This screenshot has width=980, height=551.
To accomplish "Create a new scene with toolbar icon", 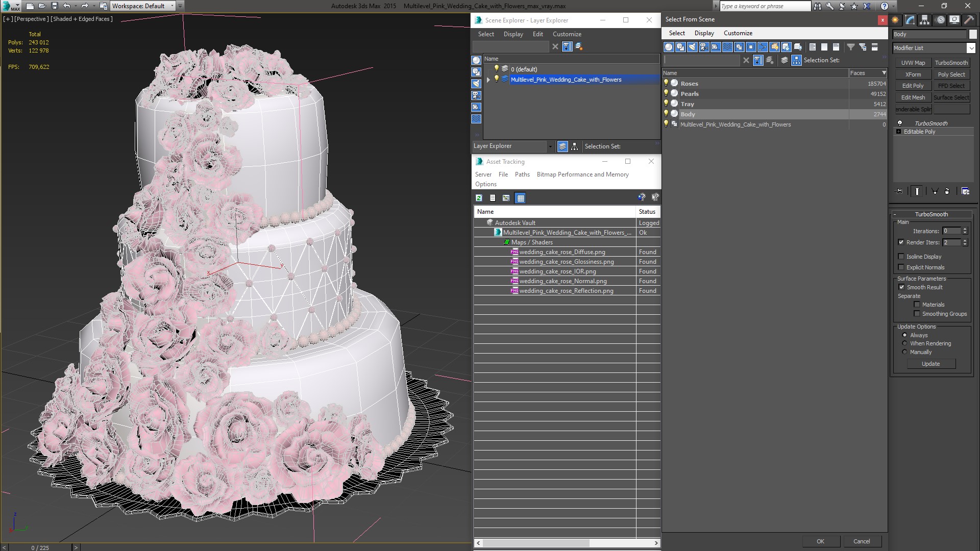I will [x=30, y=6].
